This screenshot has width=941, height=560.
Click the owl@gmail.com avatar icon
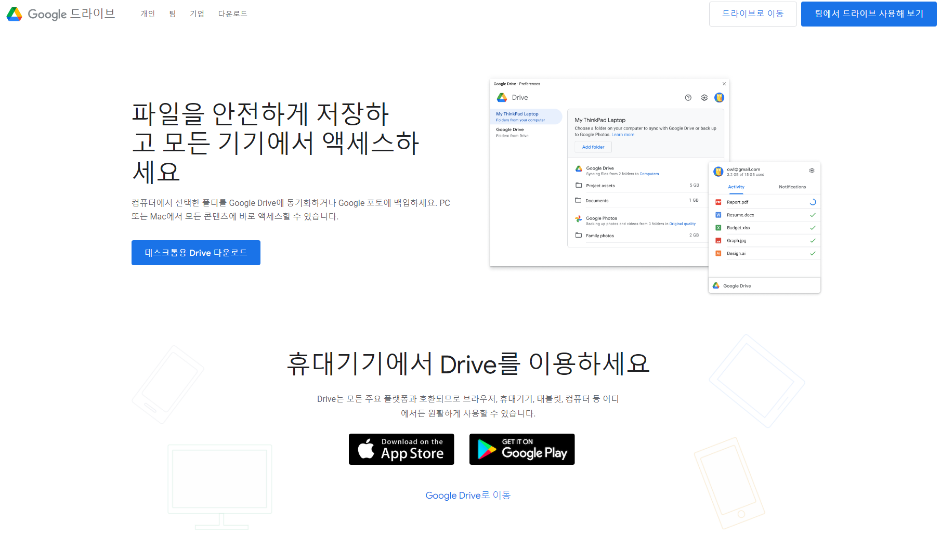[718, 172]
